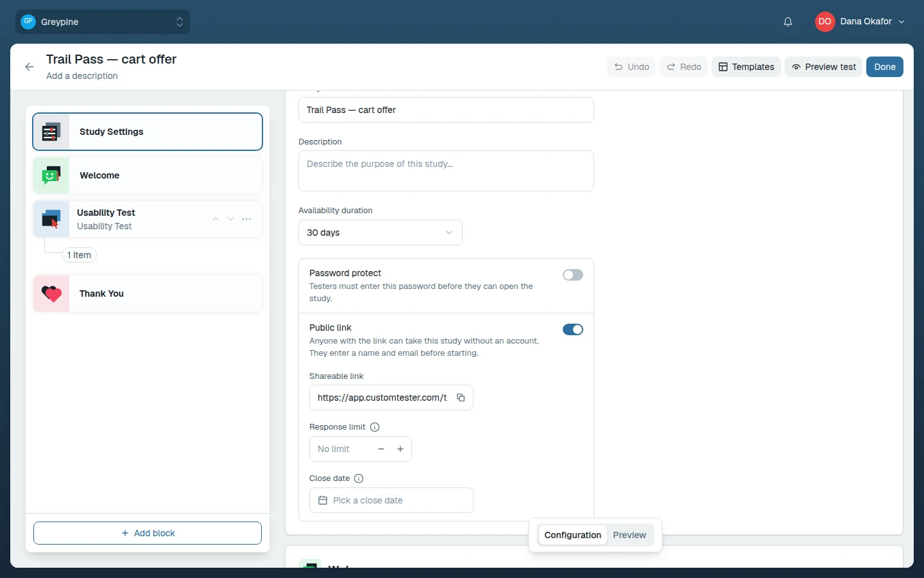
Task: Click the '1 Item' badge under Usability Test
Action: 79,255
